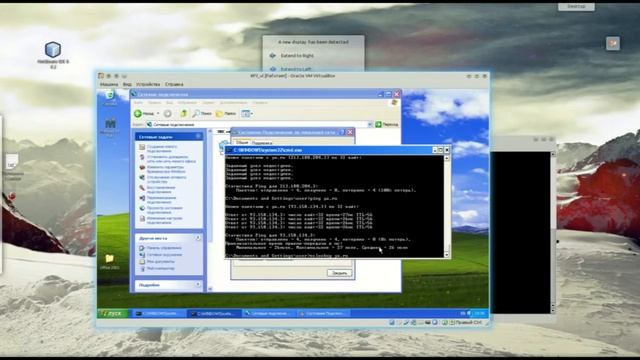Click the top-right host desktop icon
Screen dimensions: 640x360
click(613, 43)
